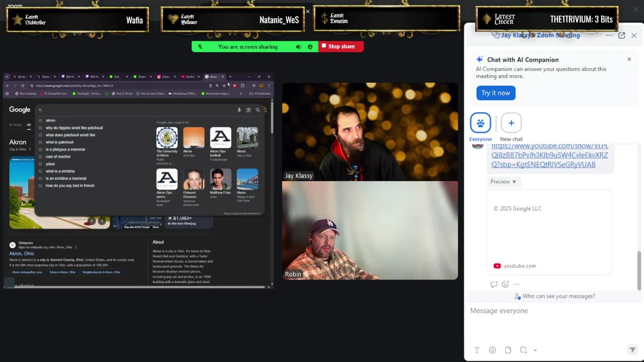Viewport: 644px width, 362px height.
Task: Select 'how do you say bed in french' suggestion
Action: coord(70,186)
